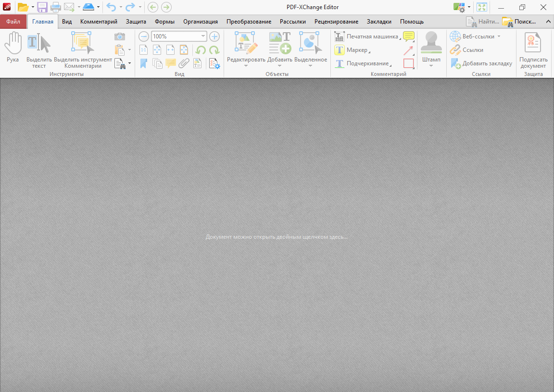Apply the Маркер highlighter tool

pyautogui.click(x=352, y=49)
